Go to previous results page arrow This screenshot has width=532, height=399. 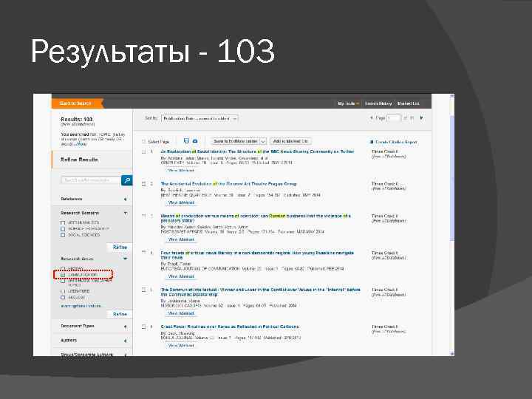pyautogui.click(x=371, y=117)
